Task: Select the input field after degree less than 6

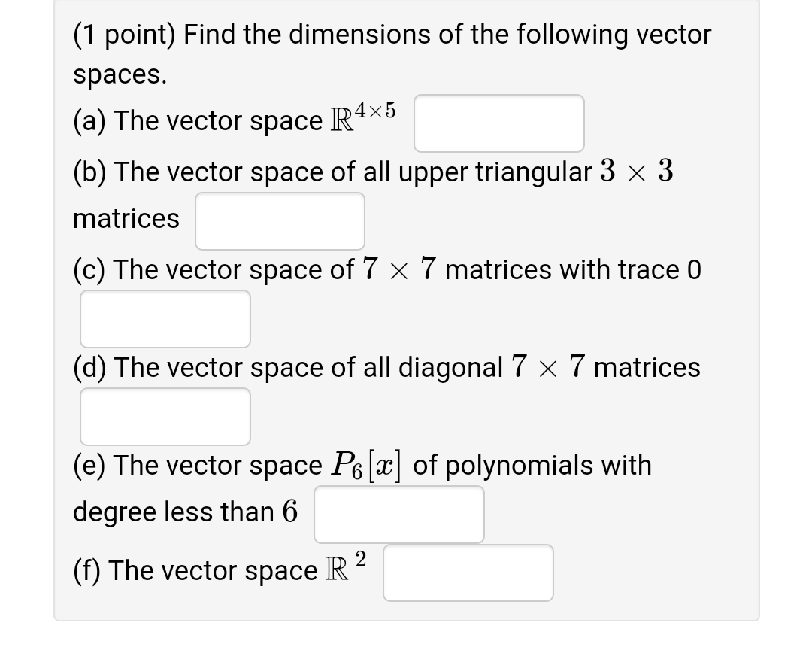Action: coord(398,514)
